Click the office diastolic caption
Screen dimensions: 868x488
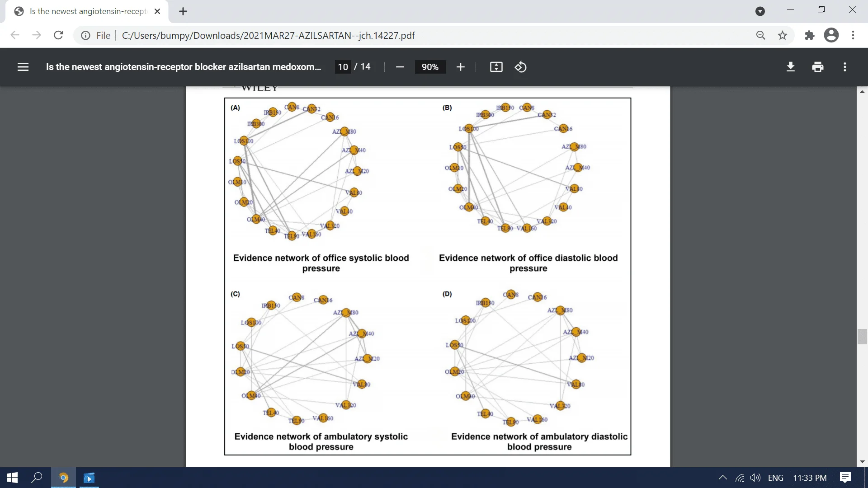(528, 263)
